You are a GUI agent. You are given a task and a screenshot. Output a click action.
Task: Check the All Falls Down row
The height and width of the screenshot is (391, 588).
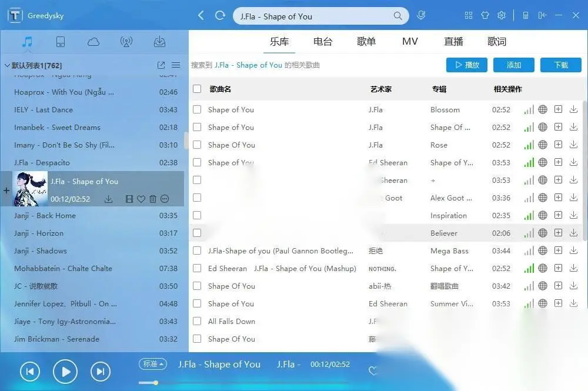tap(197, 321)
